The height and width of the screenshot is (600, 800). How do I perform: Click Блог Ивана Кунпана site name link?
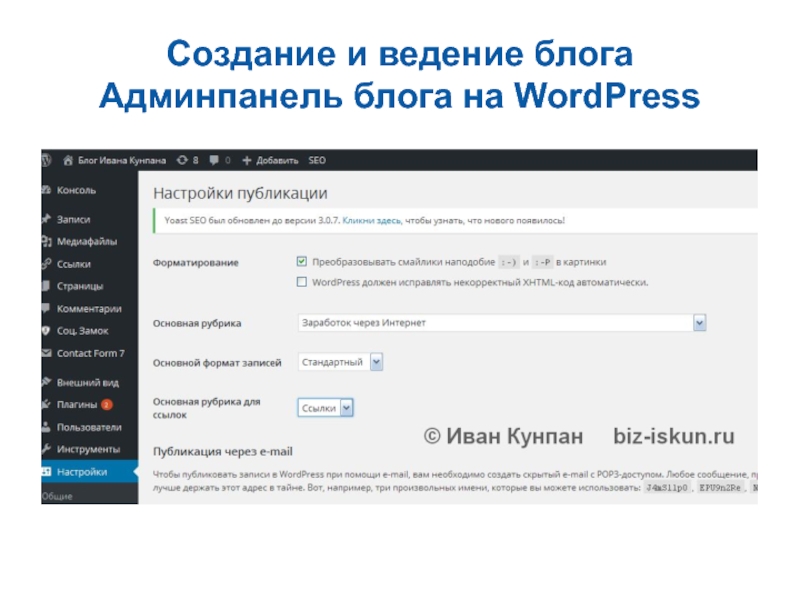[x=122, y=160]
